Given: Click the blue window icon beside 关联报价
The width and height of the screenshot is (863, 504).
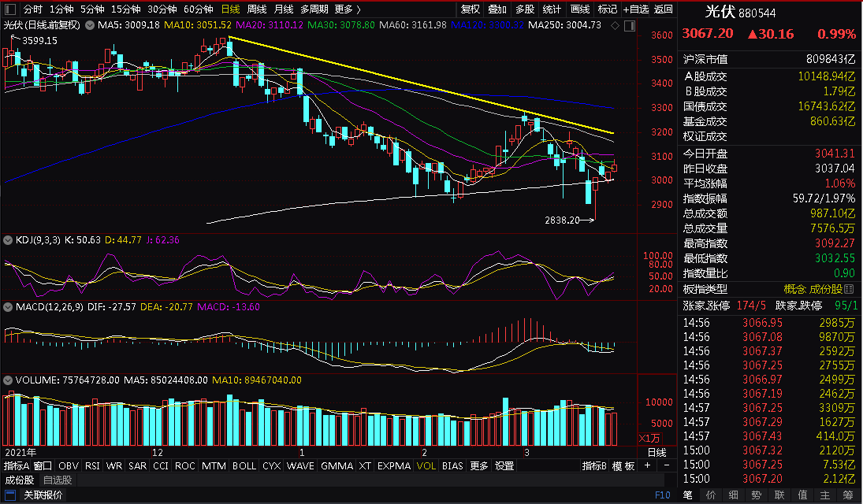Looking at the screenshot, I should click(x=10, y=495).
